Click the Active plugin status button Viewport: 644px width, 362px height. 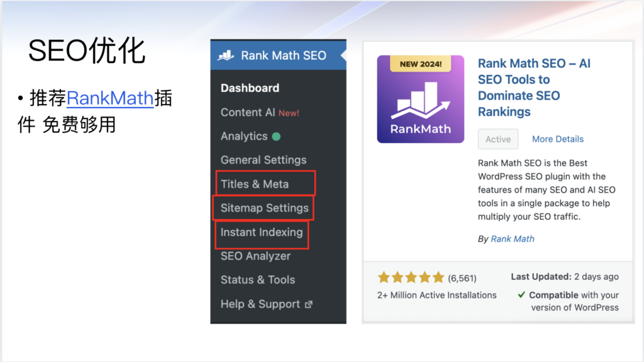[498, 139]
